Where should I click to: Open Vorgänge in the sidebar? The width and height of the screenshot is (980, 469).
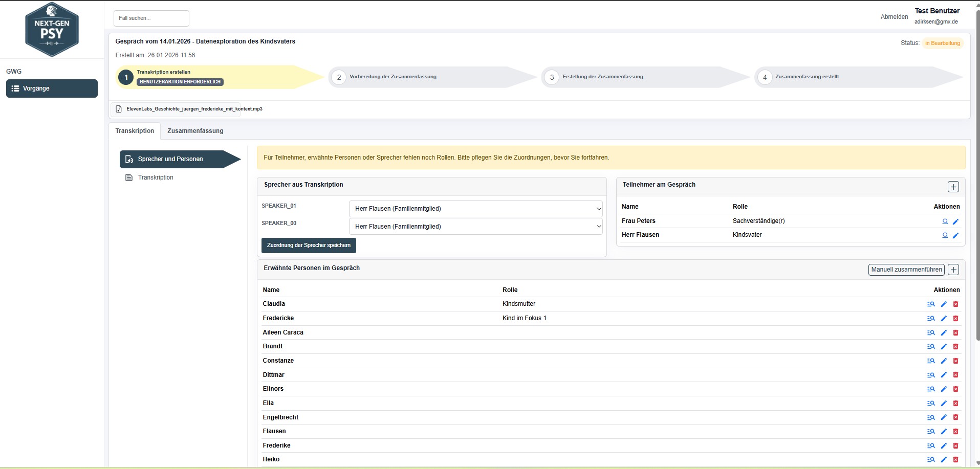point(52,88)
